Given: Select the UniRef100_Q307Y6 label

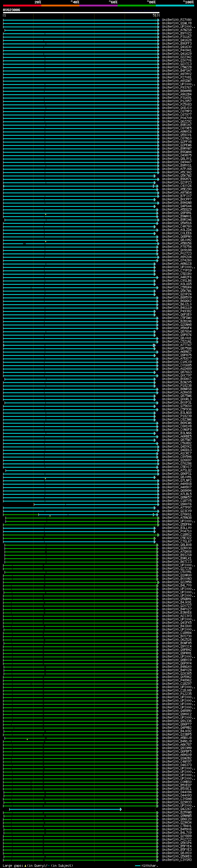Looking at the screenshot, I should pos(176,61).
